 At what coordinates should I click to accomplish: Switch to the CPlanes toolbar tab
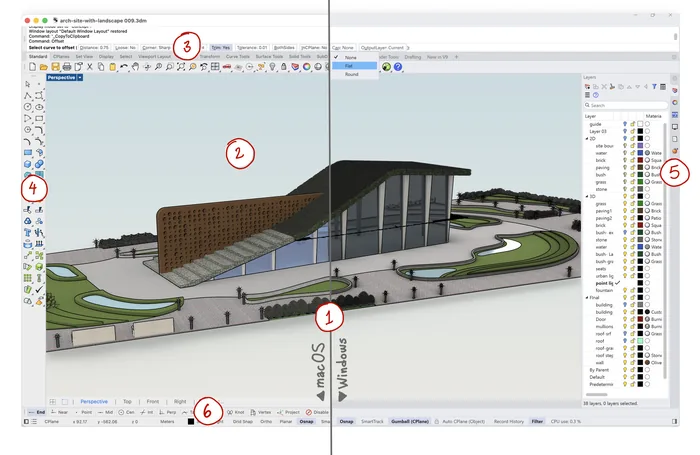tap(61, 57)
